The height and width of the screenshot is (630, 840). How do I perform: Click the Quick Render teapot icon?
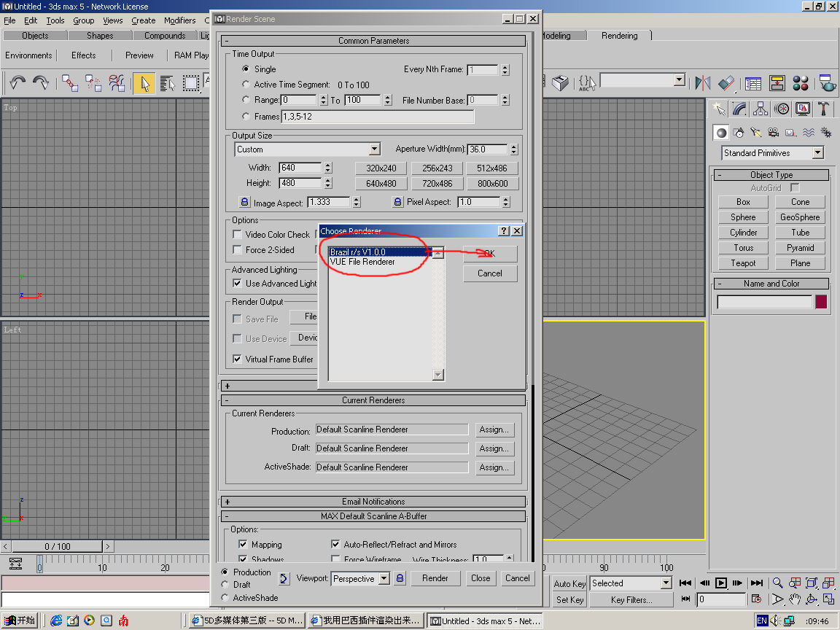pyautogui.click(x=827, y=83)
